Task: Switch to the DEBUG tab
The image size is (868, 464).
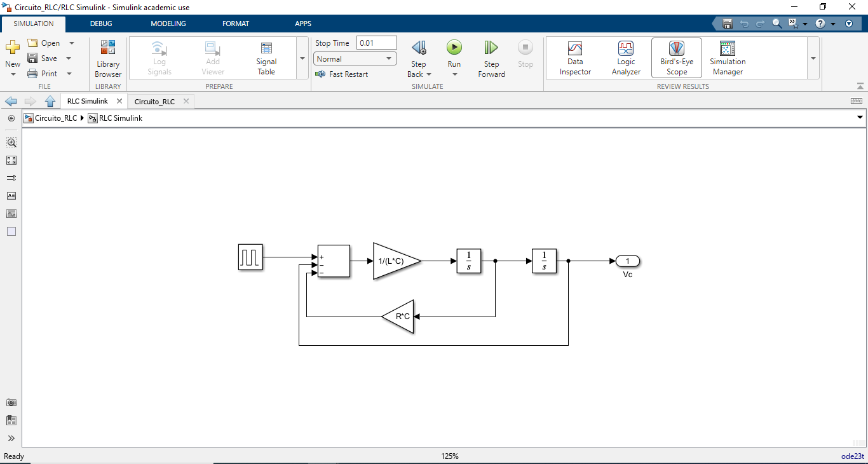Action: pos(100,24)
